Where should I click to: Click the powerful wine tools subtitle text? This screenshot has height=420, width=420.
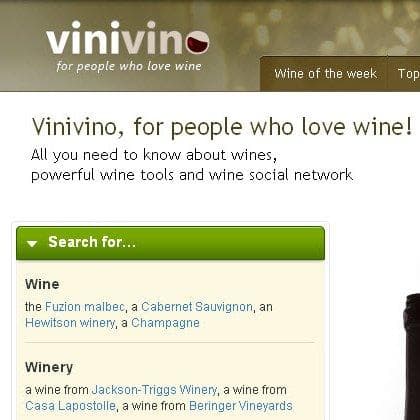[192, 175]
